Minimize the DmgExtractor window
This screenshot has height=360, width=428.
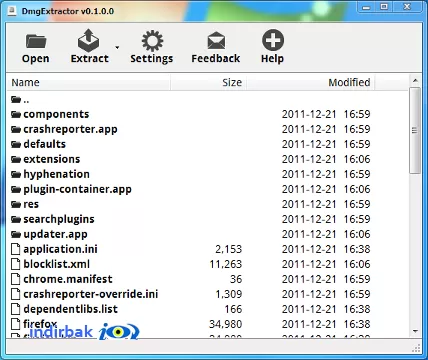click(x=366, y=7)
